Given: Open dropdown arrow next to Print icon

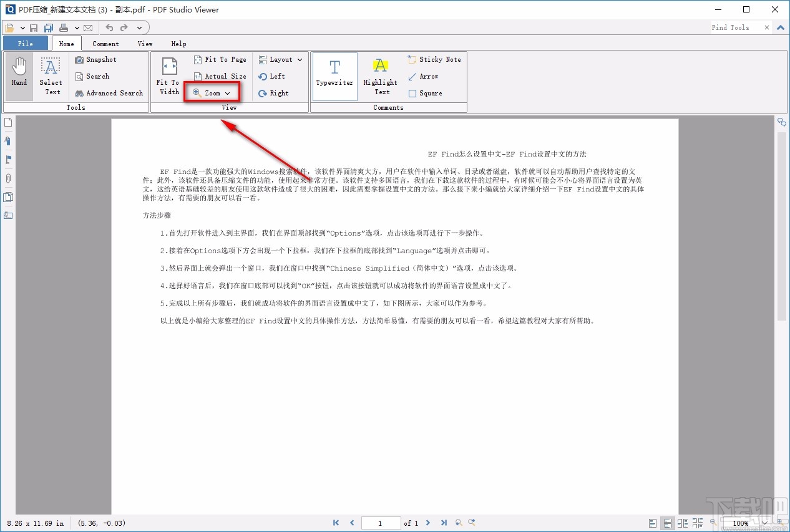Looking at the screenshot, I should (x=77, y=27).
